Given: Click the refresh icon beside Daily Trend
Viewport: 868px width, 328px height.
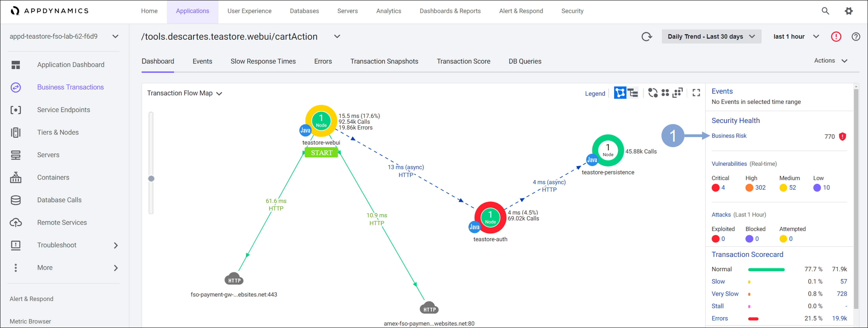Looking at the screenshot, I should tap(646, 36).
